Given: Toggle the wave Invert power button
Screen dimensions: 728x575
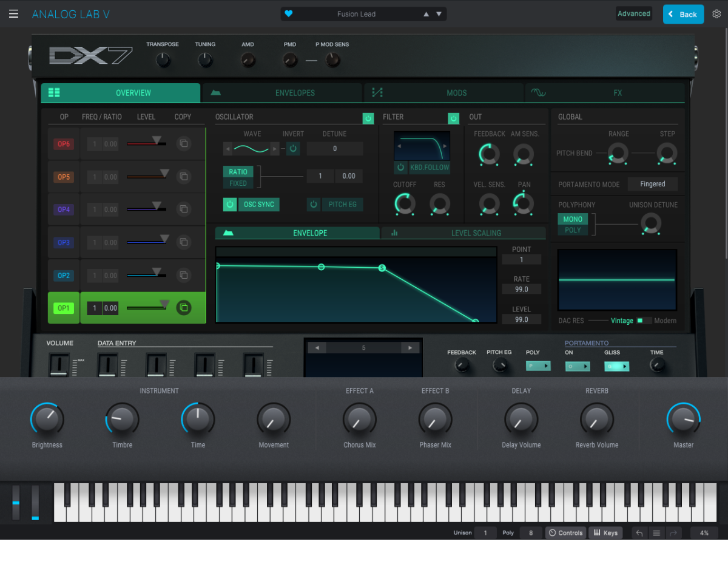Looking at the screenshot, I should pyautogui.click(x=293, y=149).
